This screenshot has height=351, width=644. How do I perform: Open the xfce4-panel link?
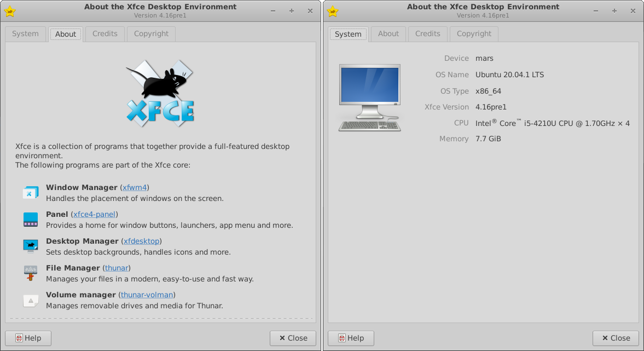pos(94,215)
